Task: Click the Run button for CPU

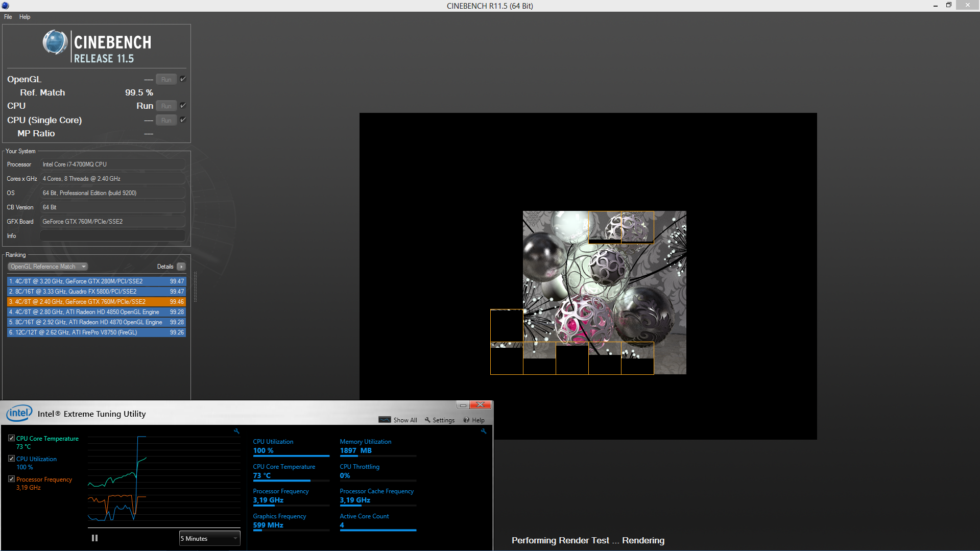Action: pyautogui.click(x=166, y=106)
